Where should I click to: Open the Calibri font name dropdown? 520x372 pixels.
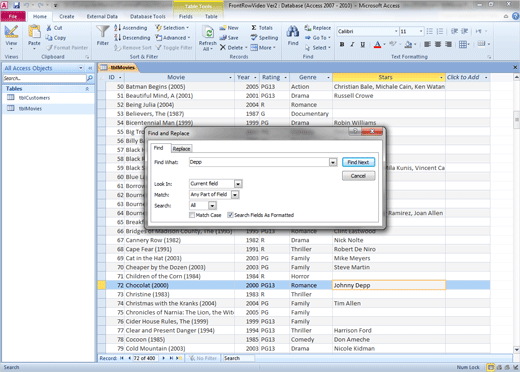click(396, 31)
